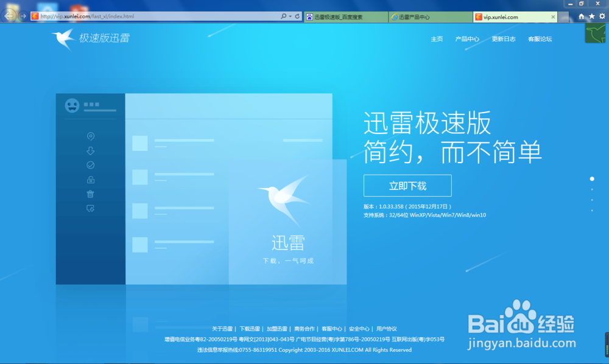Image resolution: width=609 pixels, height=364 pixels.
Task: Open 客服论坛 navigation link
Action: coord(540,39)
